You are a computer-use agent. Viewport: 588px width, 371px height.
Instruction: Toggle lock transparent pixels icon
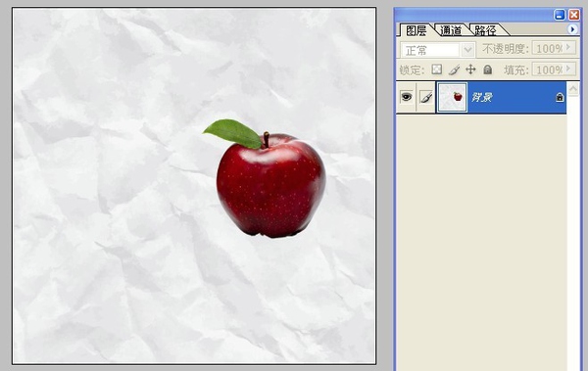436,70
